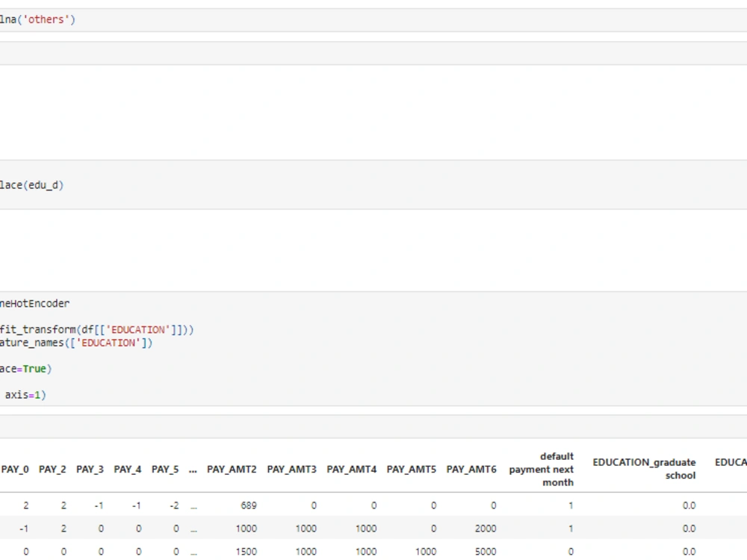Click the 1500 value under PAY_AMT2
Screen dimensions: 747x560
247,552
